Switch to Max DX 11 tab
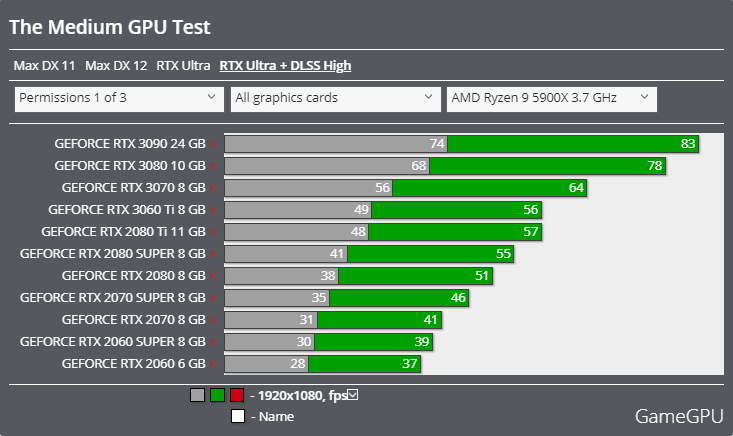The image size is (733, 436). [44, 65]
